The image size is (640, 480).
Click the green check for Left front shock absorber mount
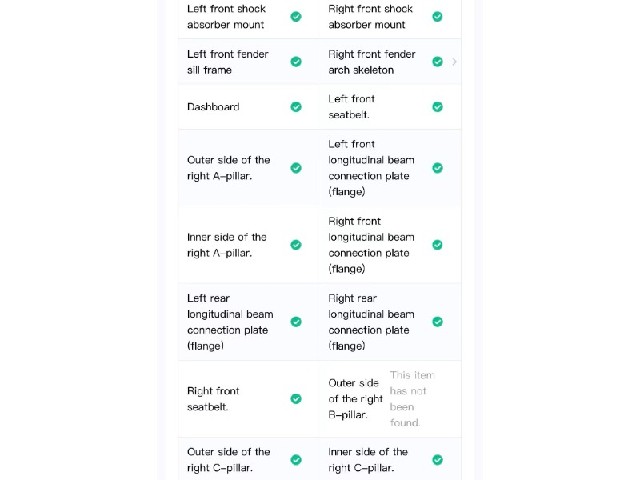point(296,17)
